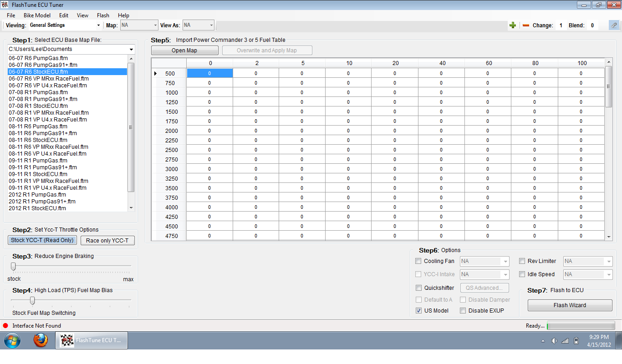Select Race only YCC-T toggle
Screen dimensions: 622x364
(x=107, y=241)
